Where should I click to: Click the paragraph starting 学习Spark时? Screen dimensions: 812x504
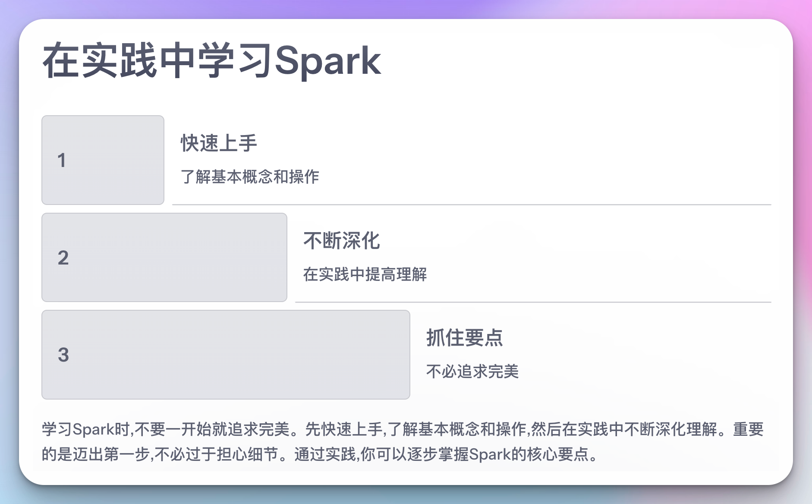(x=403, y=441)
